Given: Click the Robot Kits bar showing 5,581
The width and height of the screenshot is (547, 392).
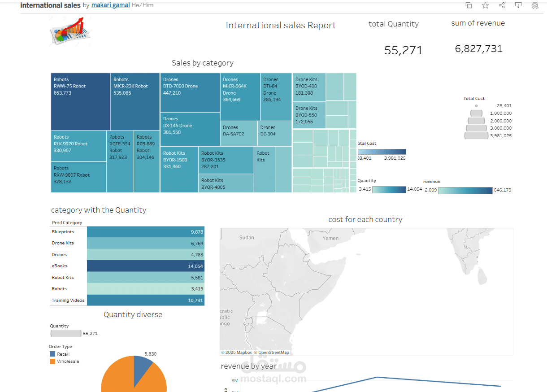Looking at the screenshot, I should [146, 277].
